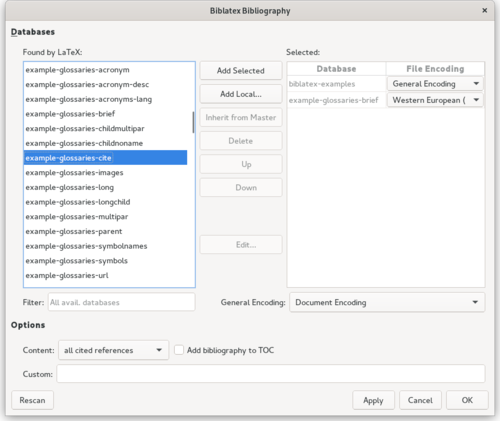Open the Content all cited references dropdown
Viewport: 500px width, 421px height.
(x=113, y=350)
